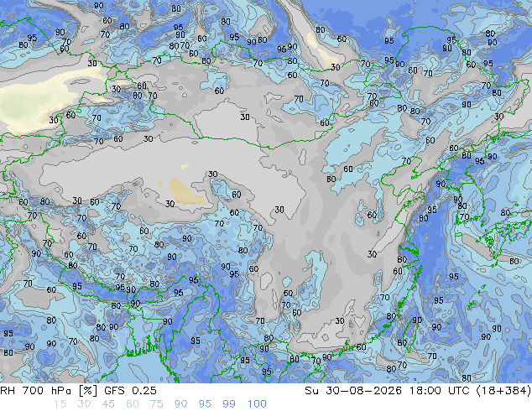Viewport: 532px width, 411px height.
Task: Select the 45 value in the bottom legend
Action: click(108, 404)
